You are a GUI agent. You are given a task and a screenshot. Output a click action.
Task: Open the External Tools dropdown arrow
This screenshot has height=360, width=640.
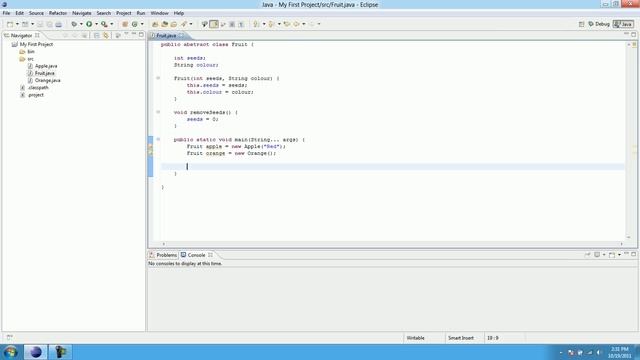111,24
